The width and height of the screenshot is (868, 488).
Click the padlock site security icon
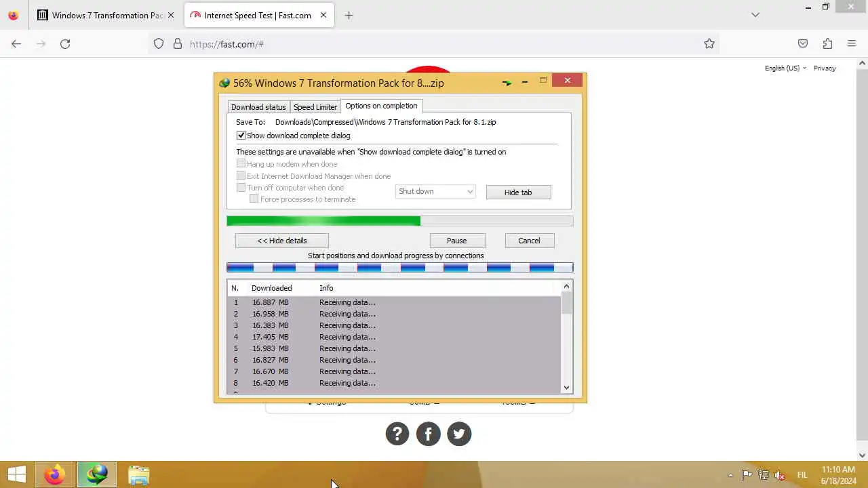click(178, 43)
